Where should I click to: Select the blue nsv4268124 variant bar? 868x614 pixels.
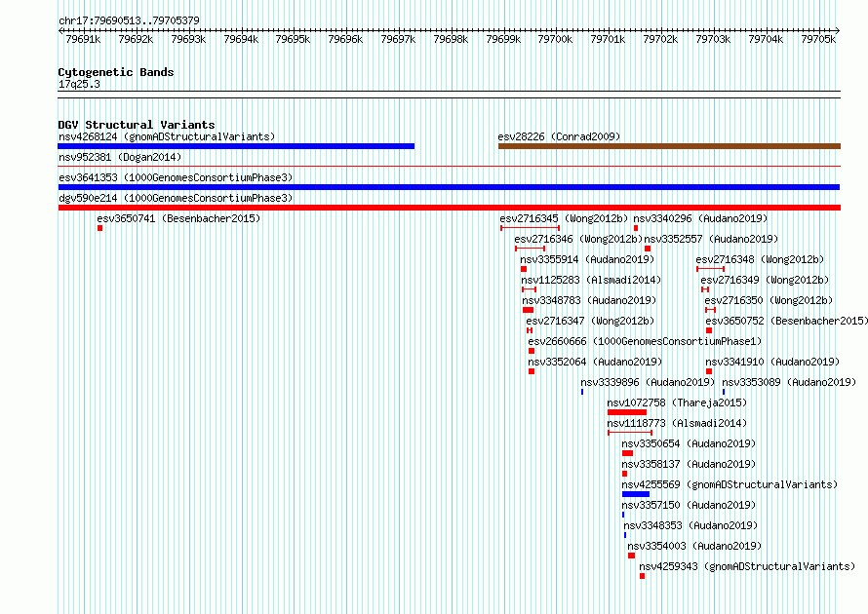[x=236, y=146]
